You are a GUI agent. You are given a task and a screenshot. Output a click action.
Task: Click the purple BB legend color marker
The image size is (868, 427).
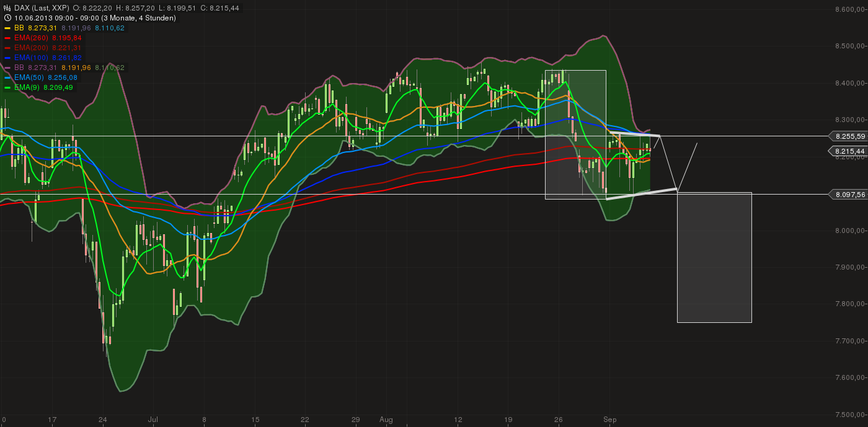(7, 68)
